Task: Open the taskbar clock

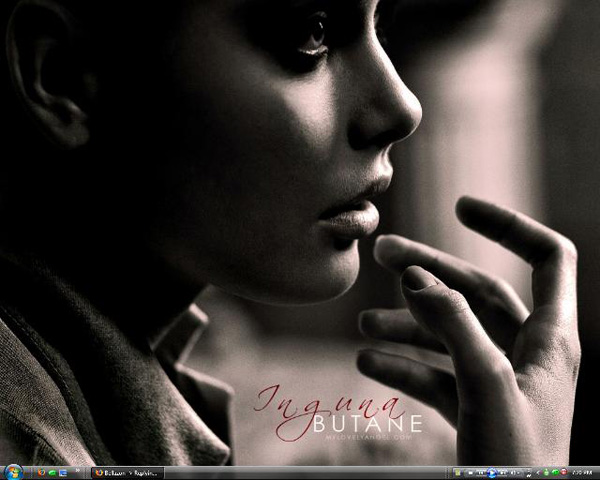Action: pyautogui.click(x=583, y=472)
